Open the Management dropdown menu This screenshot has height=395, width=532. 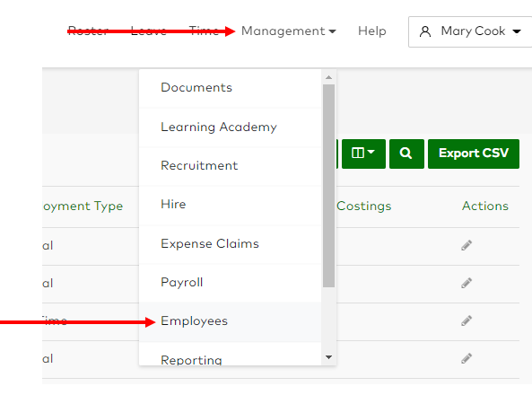pos(288,31)
